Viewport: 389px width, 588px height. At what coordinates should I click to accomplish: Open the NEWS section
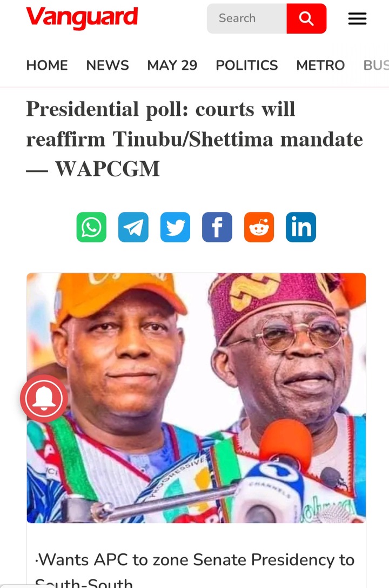pos(108,65)
